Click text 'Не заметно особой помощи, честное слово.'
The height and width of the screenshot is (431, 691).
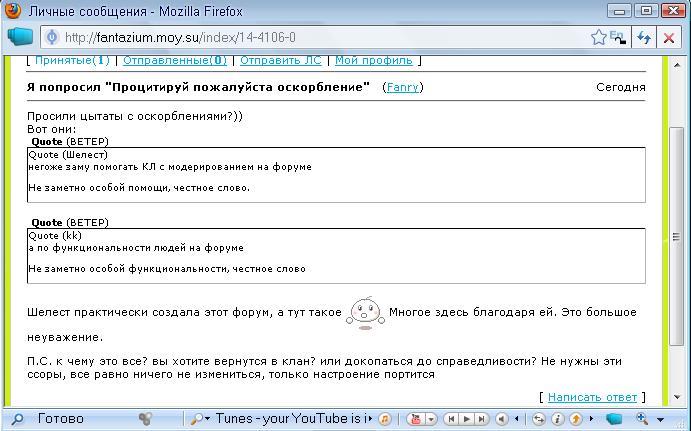[x=139, y=188]
